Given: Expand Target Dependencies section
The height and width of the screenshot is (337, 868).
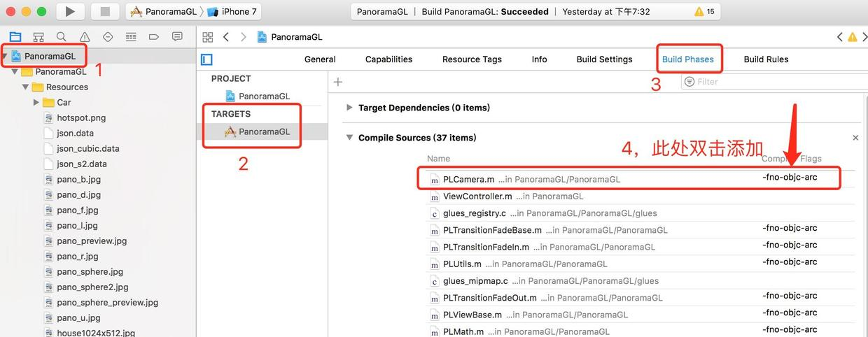Looking at the screenshot, I should click(349, 108).
